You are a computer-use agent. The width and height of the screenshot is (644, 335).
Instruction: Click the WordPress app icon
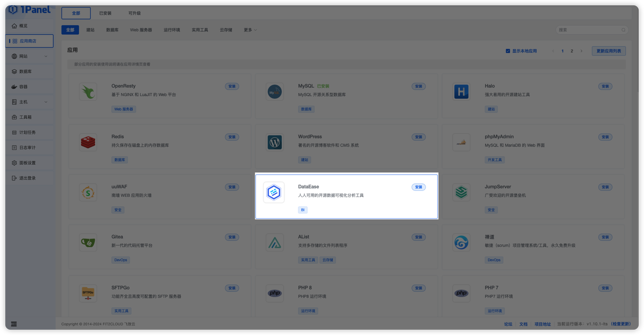click(274, 142)
